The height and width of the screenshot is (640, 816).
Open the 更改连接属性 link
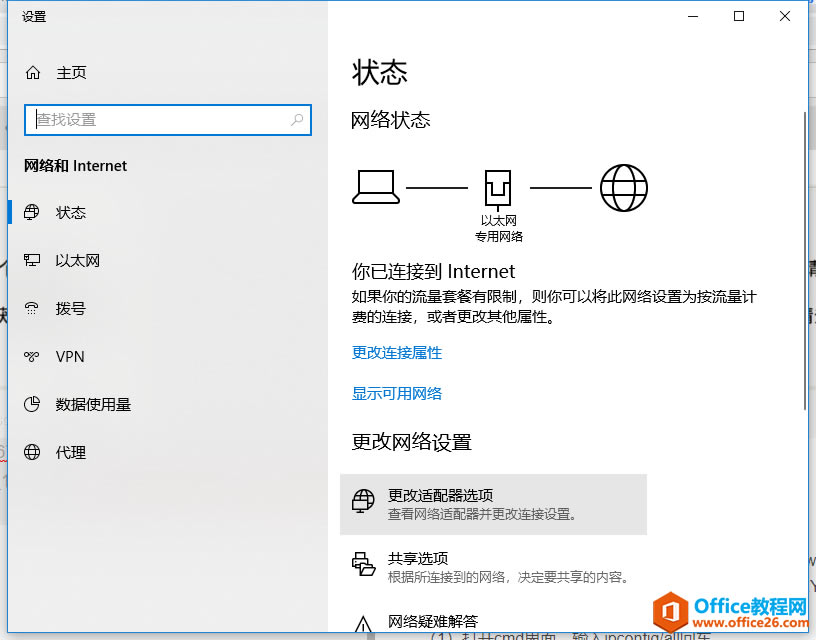[x=397, y=353]
